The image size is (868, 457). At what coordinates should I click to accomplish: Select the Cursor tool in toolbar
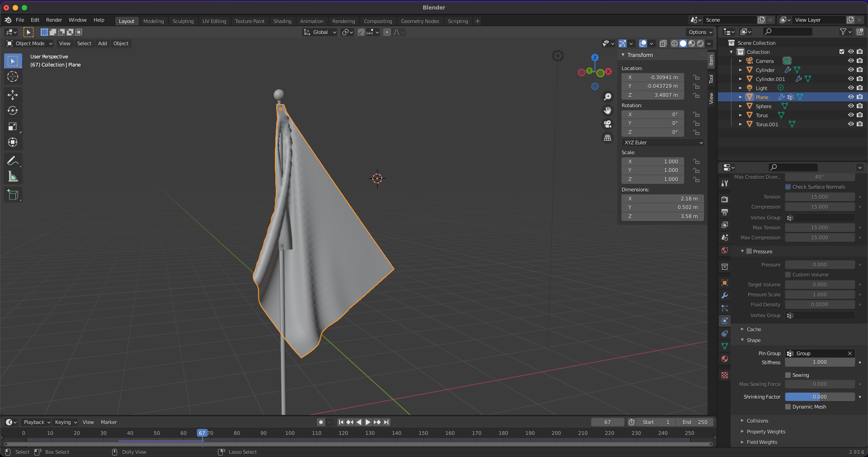point(13,77)
